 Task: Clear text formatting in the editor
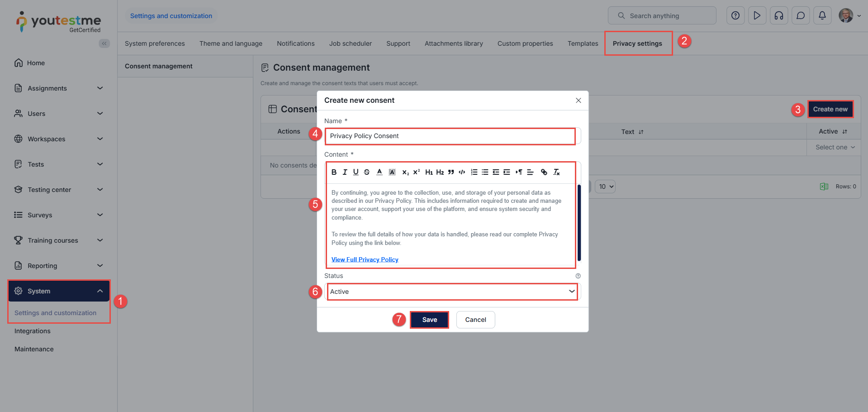pos(556,172)
